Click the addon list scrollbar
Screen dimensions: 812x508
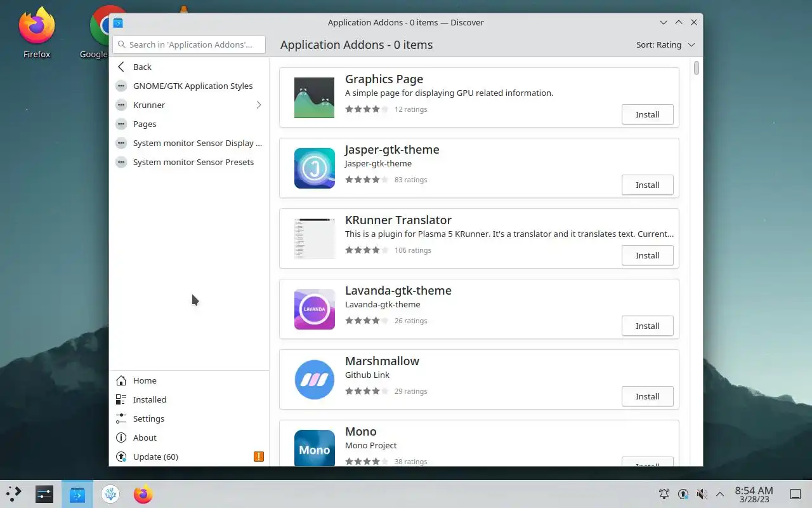click(x=697, y=67)
